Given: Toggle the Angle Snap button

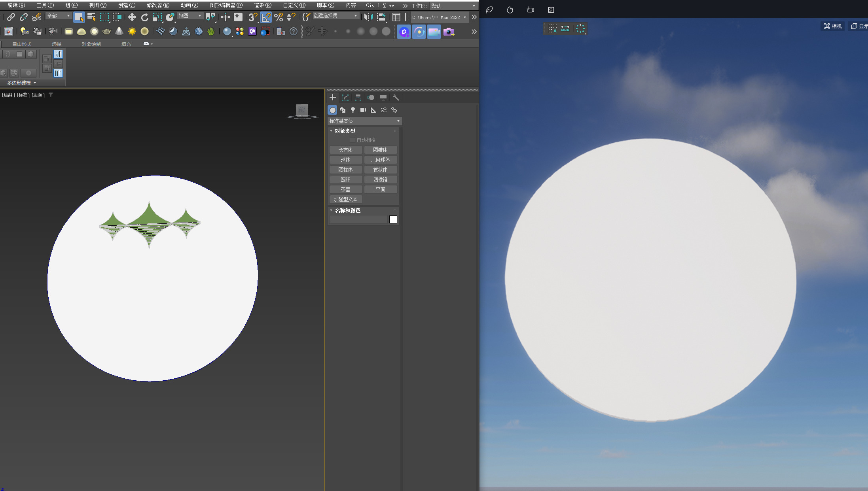Looking at the screenshot, I should pyautogui.click(x=266, y=17).
